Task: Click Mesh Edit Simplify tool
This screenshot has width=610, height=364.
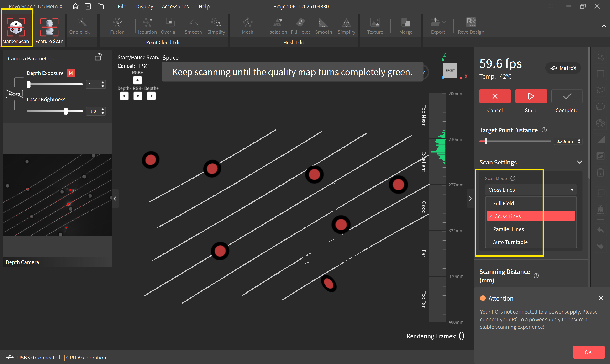Action: [x=346, y=26]
